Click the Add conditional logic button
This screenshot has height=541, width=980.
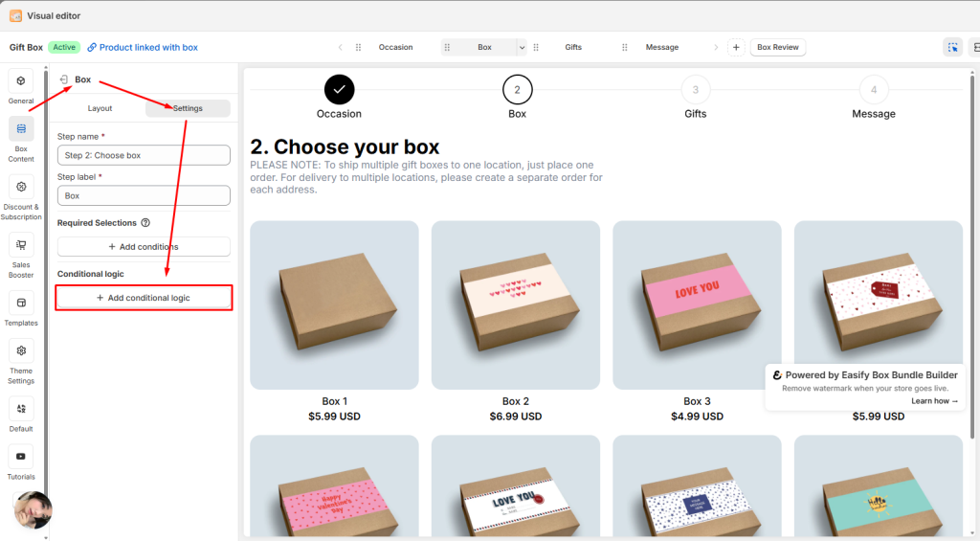[144, 298]
